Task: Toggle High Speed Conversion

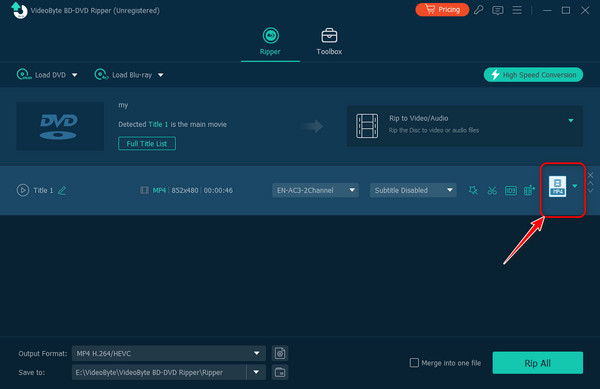Action: 533,75
